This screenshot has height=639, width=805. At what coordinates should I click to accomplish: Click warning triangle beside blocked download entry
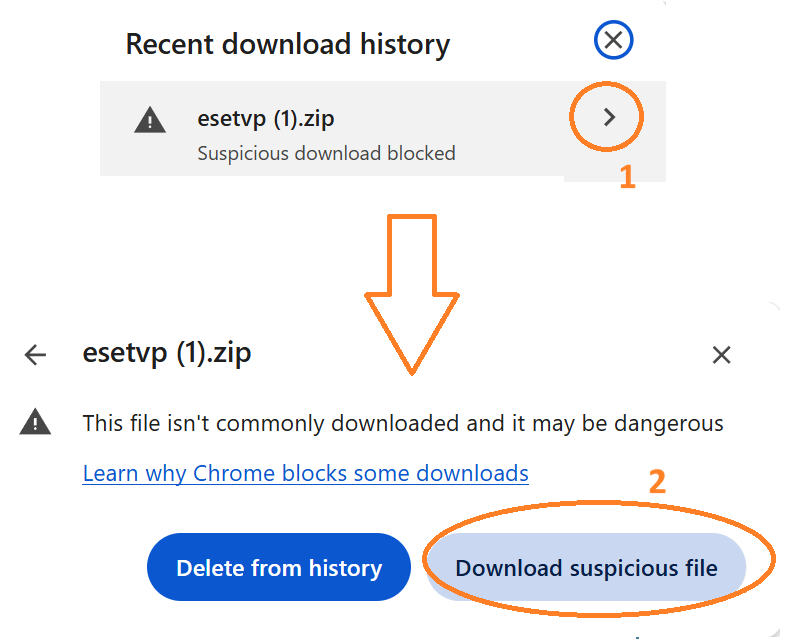150,122
